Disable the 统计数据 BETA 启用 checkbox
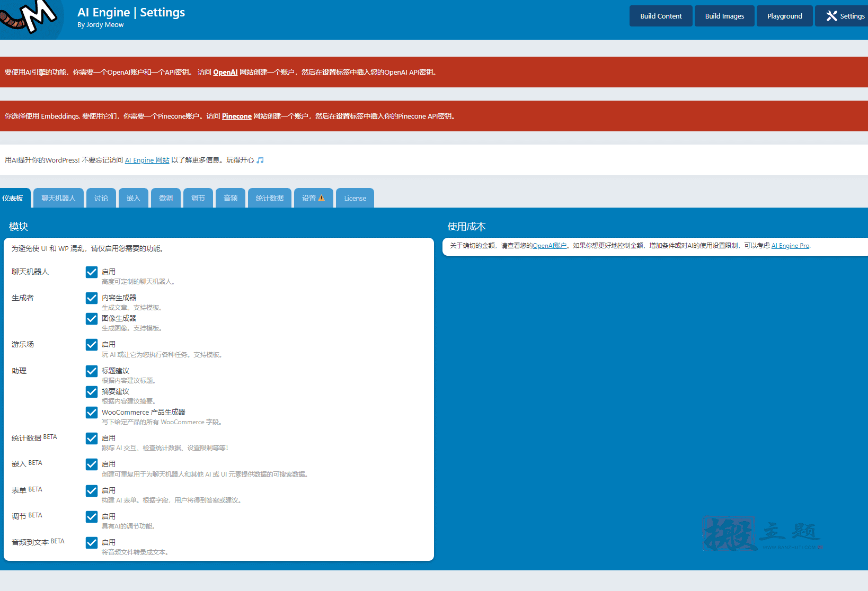The height and width of the screenshot is (591, 868). coord(92,438)
